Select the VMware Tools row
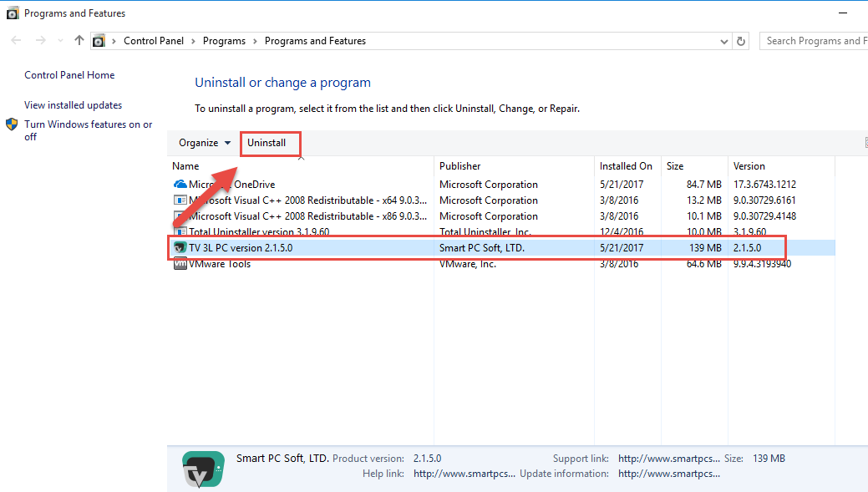The height and width of the screenshot is (492, 868). pyautogui.click(x=501, y=264)
